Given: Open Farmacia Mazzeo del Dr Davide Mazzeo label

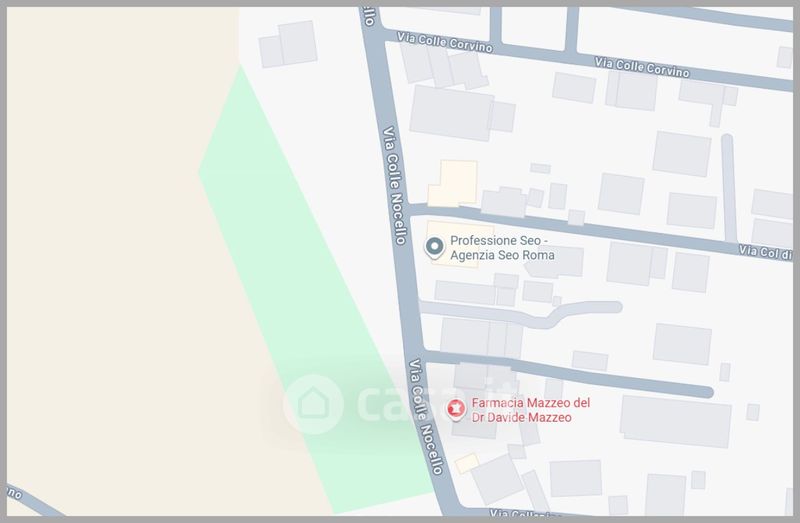Looking at the screenshot, I should click(531, 410).
